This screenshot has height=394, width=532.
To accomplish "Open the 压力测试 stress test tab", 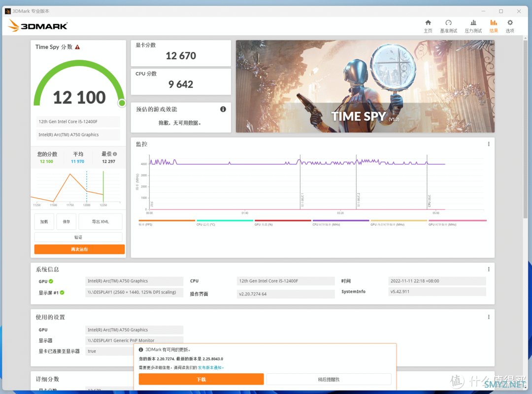I will [473, 26].
